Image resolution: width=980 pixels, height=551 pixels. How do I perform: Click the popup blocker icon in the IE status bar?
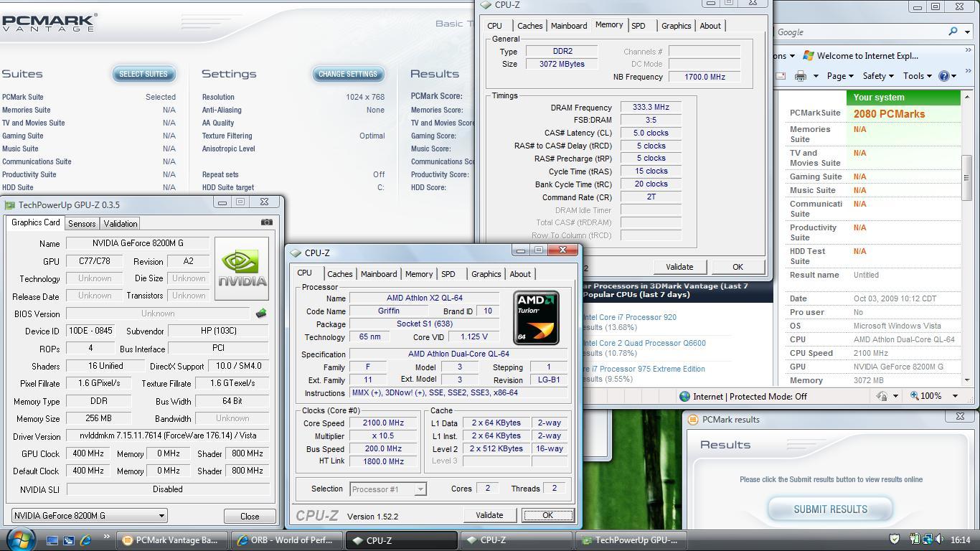click(882, 396)
